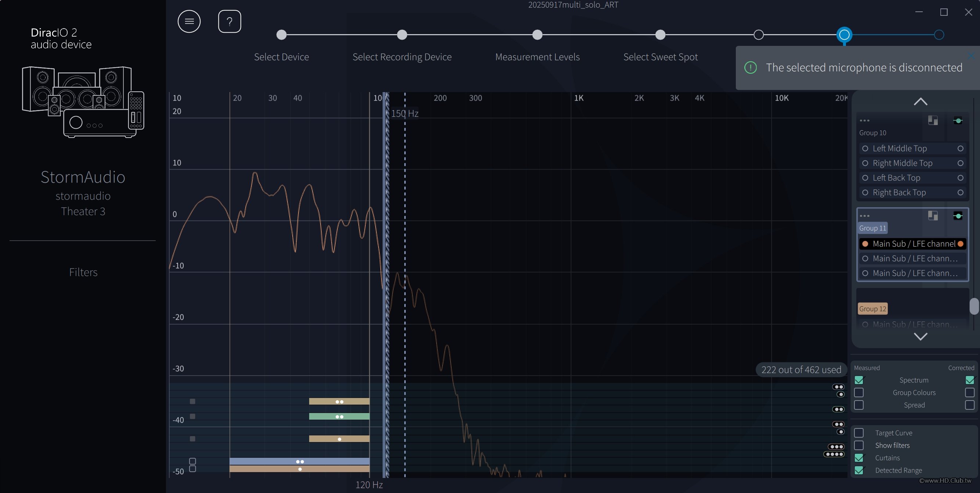Open the hamburger menu

pyautogui.click(x=189, y=21)
